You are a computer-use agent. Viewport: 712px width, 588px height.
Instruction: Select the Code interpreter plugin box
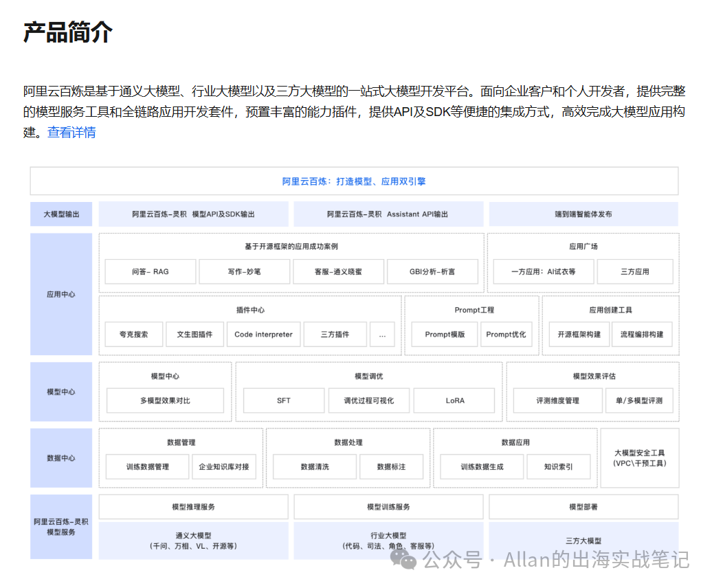(263, 335)
